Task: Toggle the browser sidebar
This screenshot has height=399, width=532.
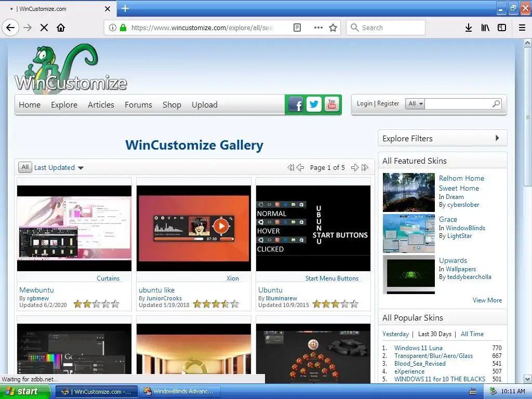Action: click(502, 28)
